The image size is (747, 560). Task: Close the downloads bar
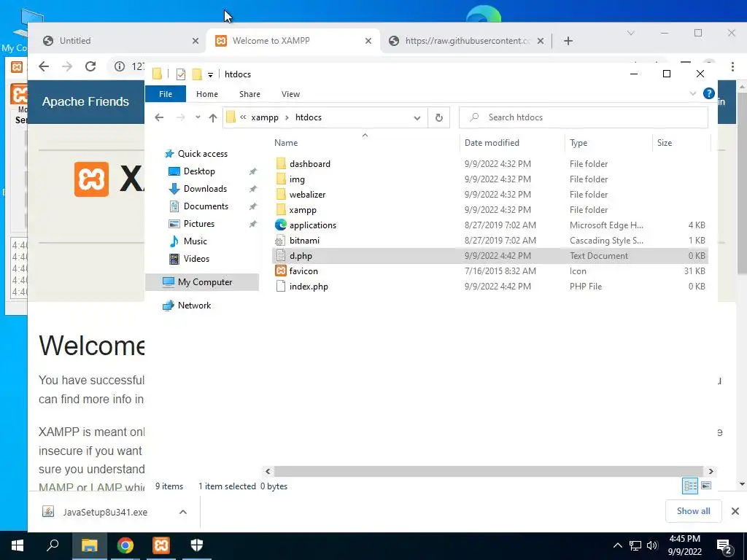[735, 511]
